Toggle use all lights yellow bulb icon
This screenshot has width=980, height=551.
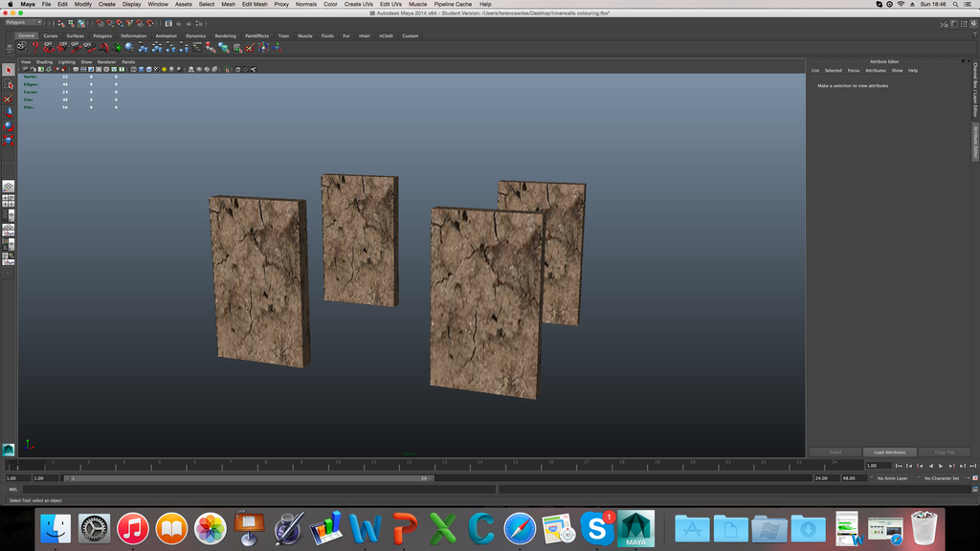coord(165,69)
